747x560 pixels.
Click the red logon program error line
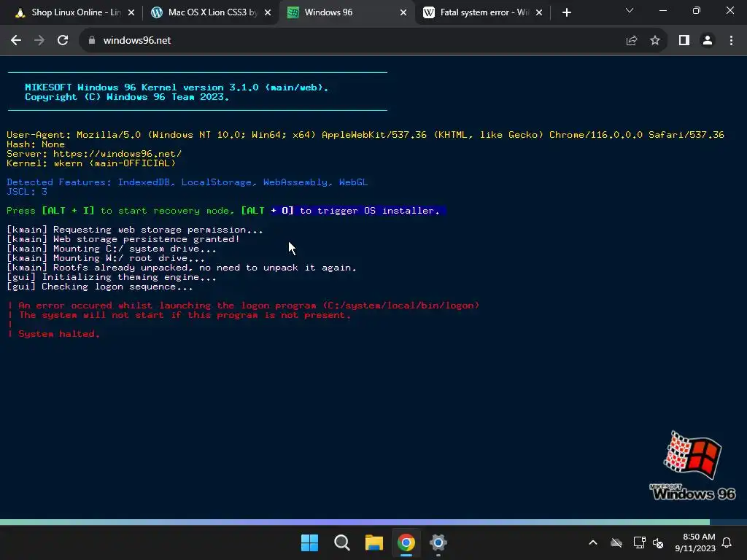click(x=249, y=306)
